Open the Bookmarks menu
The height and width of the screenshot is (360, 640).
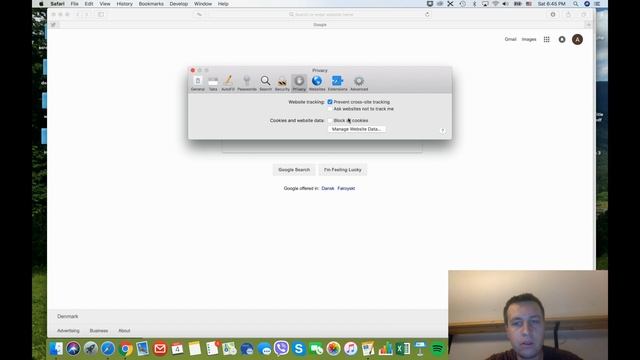(151, 4)
